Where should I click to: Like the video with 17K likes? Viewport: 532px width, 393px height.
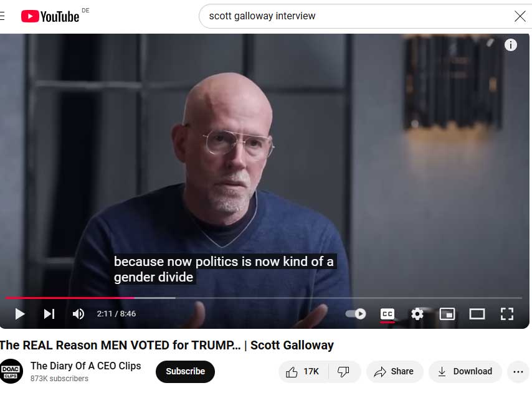(x=303, y=372)
